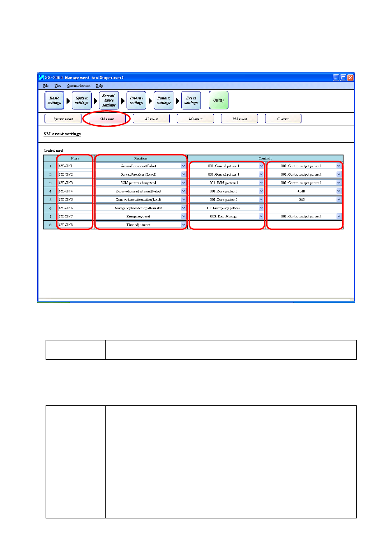Edit the SM-CIN2 name field
392x555 pixels.
coord(75,174)
